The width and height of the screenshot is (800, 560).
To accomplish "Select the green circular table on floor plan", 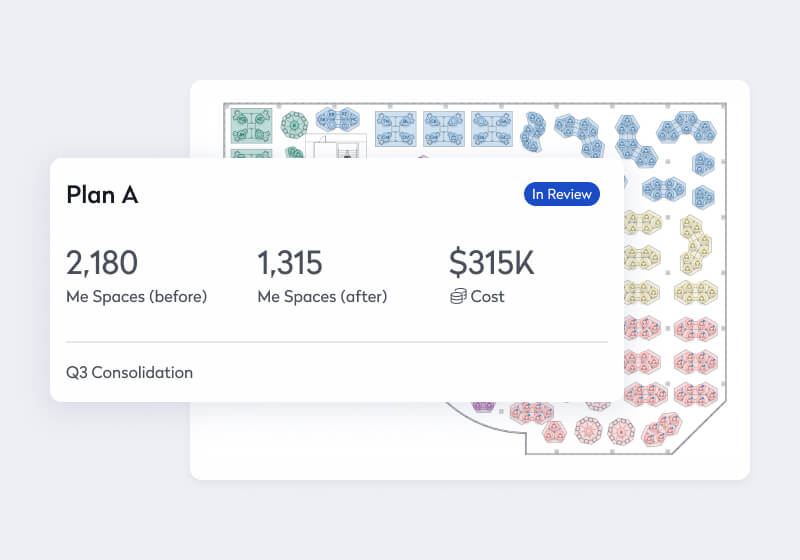I will point(293,125).
